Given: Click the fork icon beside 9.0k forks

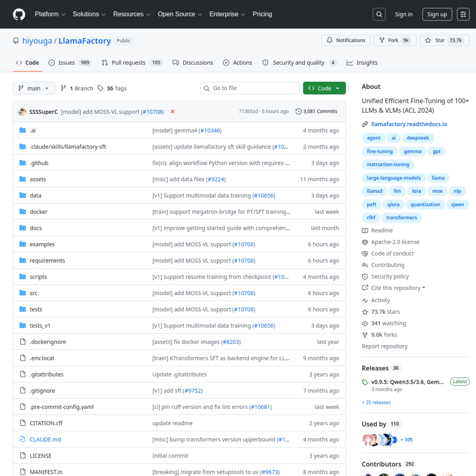Looking at the screenshot, I should tap(365, 335).
